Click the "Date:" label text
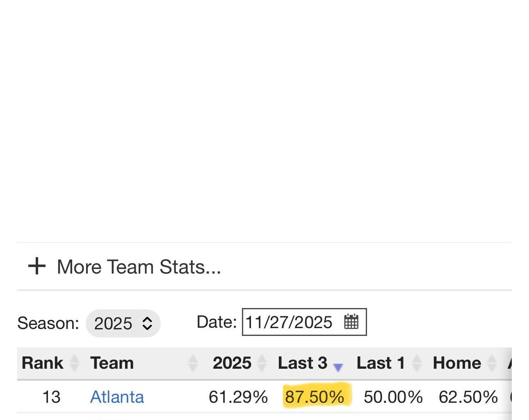The image size is (529, 420). [x=217, y=322]
